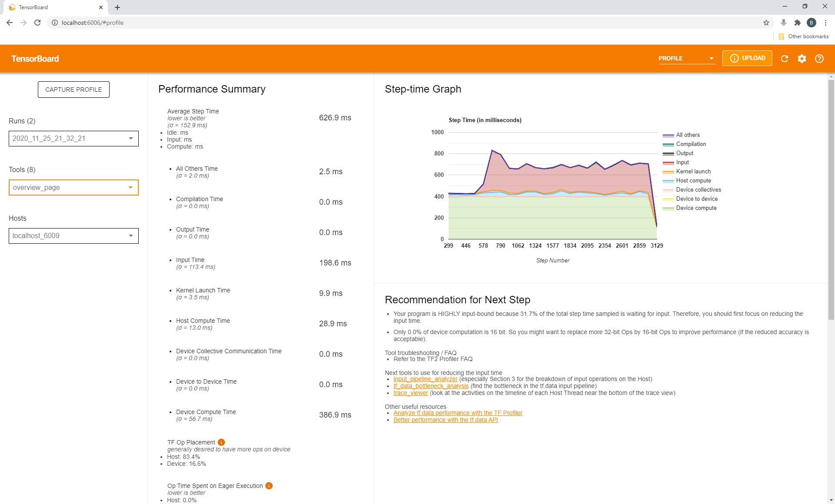Toggle the Input series in the legend
The height and width of the screenshot is (504, 835).
[682, 162]
